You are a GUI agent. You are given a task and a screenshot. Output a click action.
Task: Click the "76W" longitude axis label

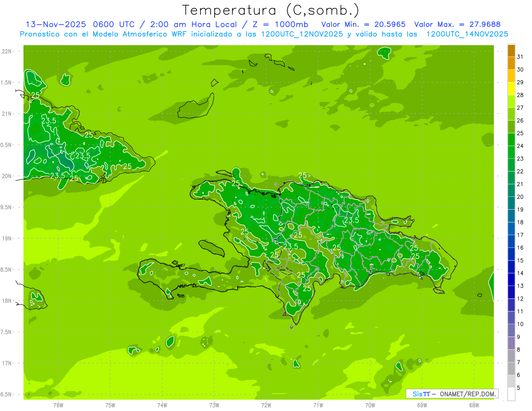coord(58,405)
